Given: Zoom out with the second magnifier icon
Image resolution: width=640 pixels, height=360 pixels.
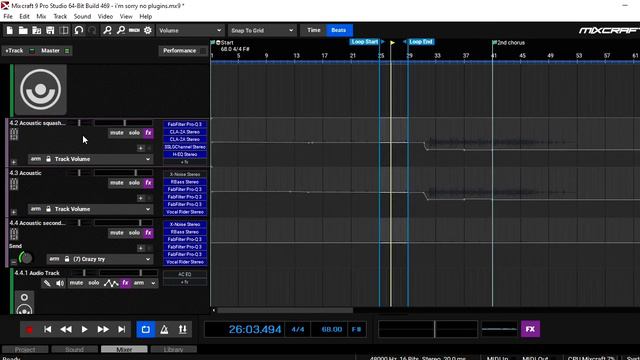Looking at the screenshot, I should (121, 30).
